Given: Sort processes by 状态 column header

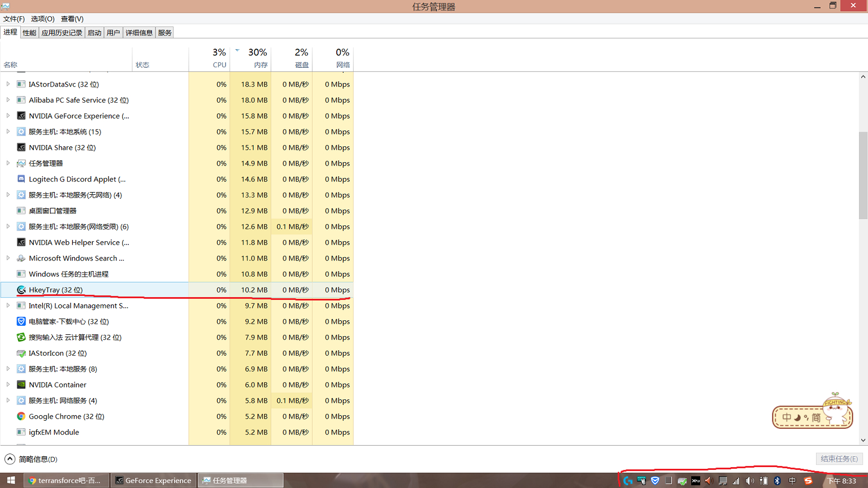Looking at the screenshot, I should coord(160,58).
